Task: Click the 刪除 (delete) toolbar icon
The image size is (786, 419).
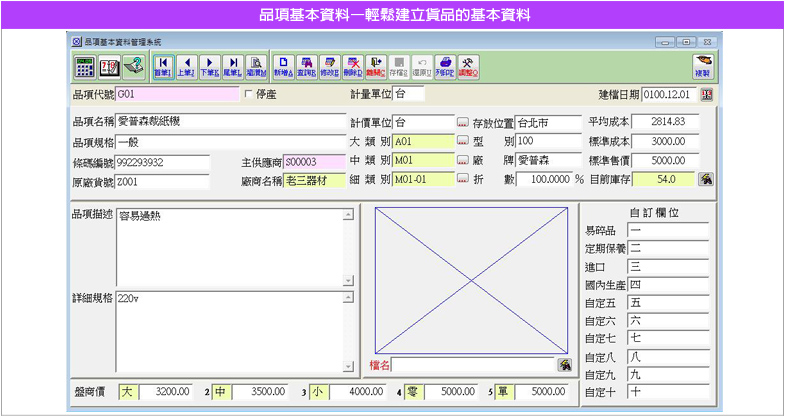Action: (x=353, y=66)
